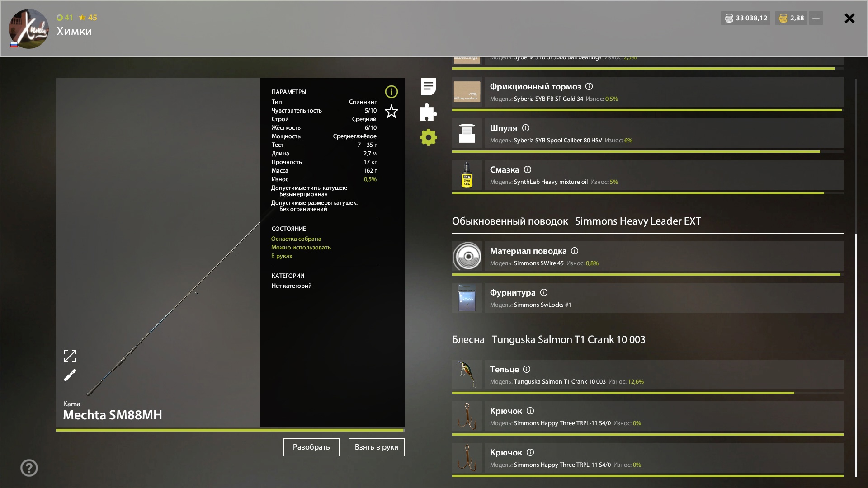Click the Разобрать button
Image resolution: width=868 pixels, height=488 pixels.
point(311,447)
